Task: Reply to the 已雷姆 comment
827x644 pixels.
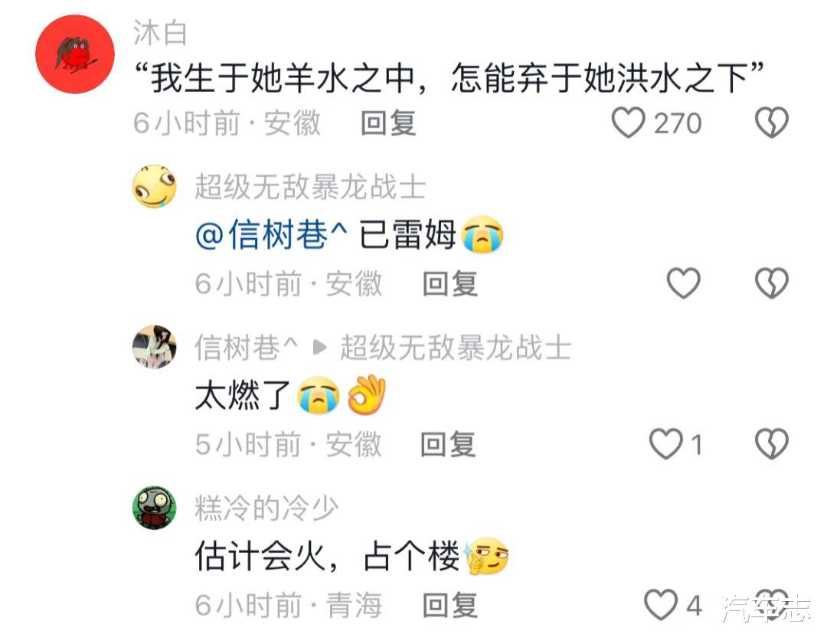Action: (450, 284)
